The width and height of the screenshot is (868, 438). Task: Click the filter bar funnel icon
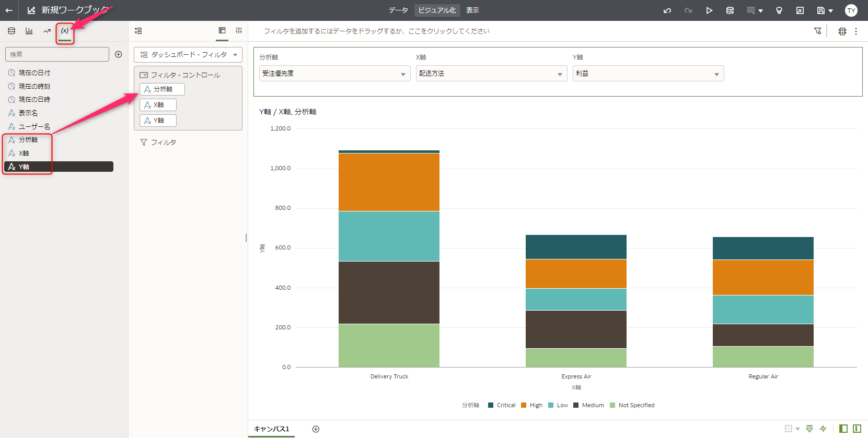(x=818, y=31)
